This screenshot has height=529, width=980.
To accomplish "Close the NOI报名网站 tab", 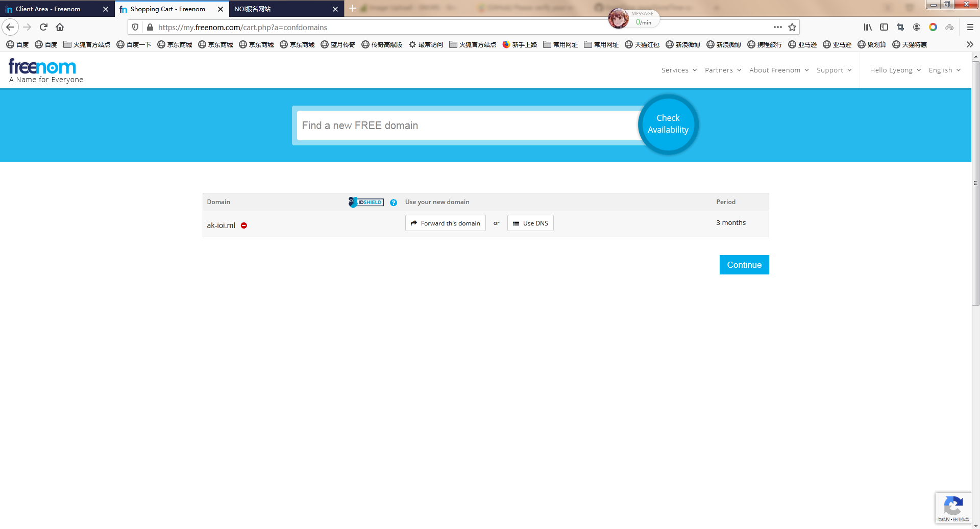I will tap(335, 9).
